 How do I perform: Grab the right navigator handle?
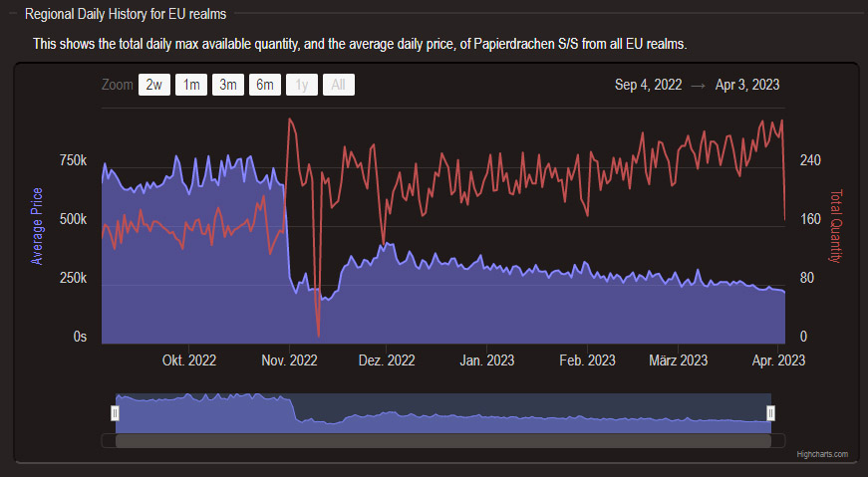tap(770, 412)
